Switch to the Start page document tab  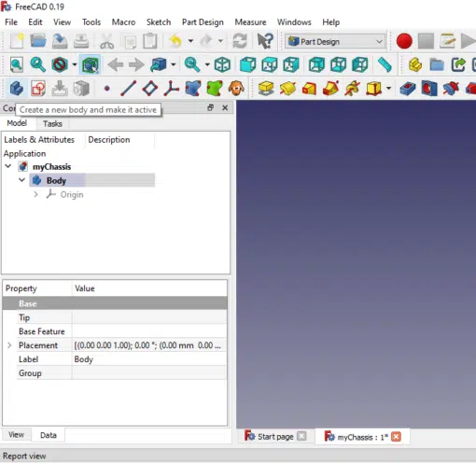[x=275, y=437]
